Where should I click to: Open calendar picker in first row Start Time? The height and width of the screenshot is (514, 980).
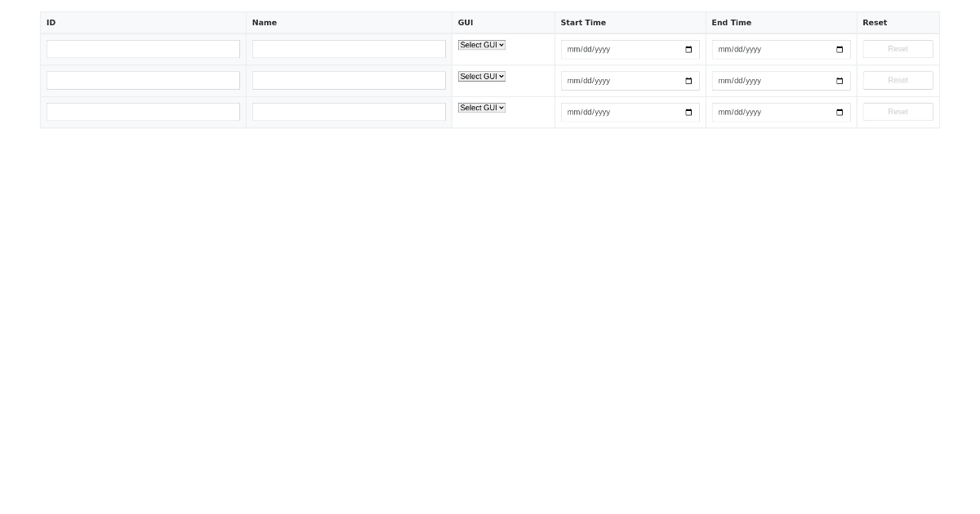click(x=688, y=50)
